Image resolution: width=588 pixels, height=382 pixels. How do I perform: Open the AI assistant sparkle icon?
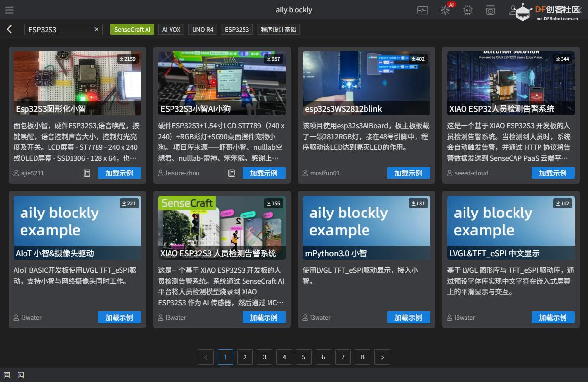[x=445, y=10]
